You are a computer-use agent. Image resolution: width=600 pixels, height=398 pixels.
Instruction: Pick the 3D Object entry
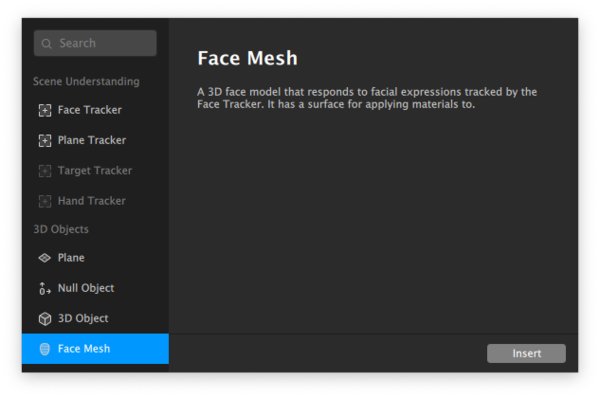pos(95,318)
